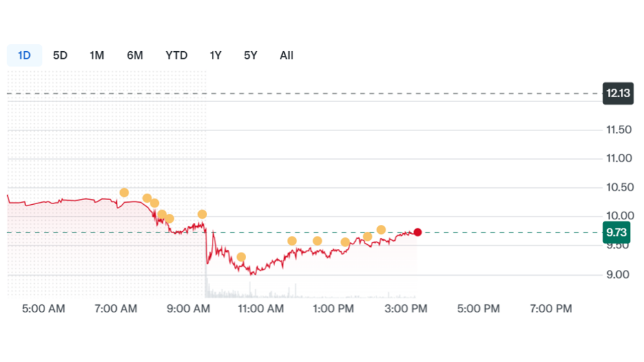Viewport: 644px width, 362px height.
Task: Select the 1D time range tab
Action: (x=24, y=55)
